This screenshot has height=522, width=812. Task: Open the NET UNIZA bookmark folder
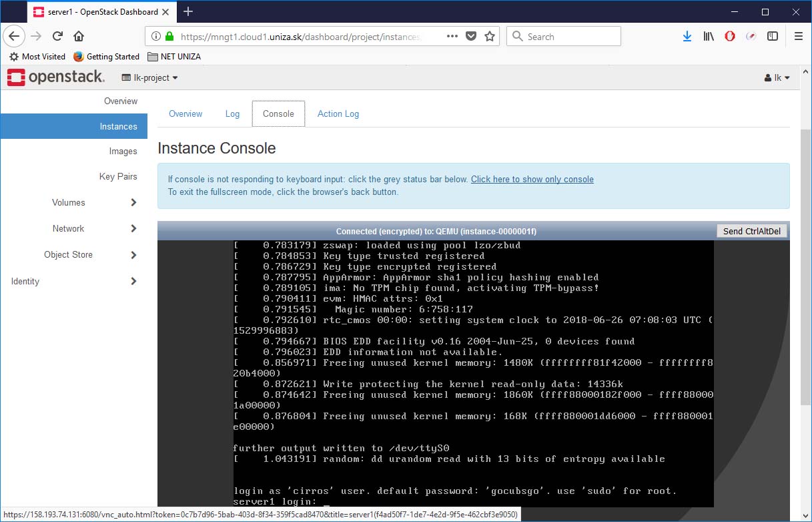[173, 57]
